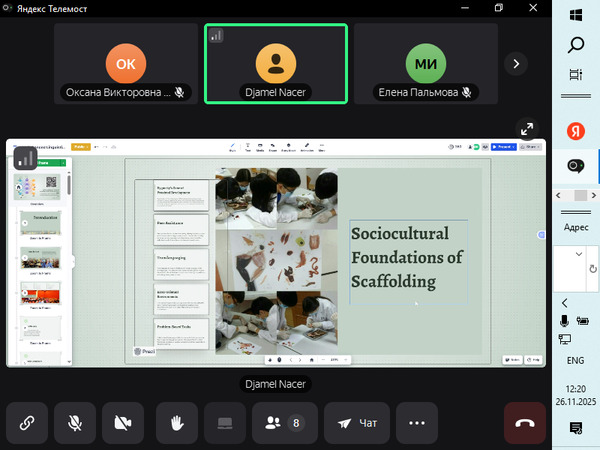
Task: Open the Чат panel
Action: 357,423
